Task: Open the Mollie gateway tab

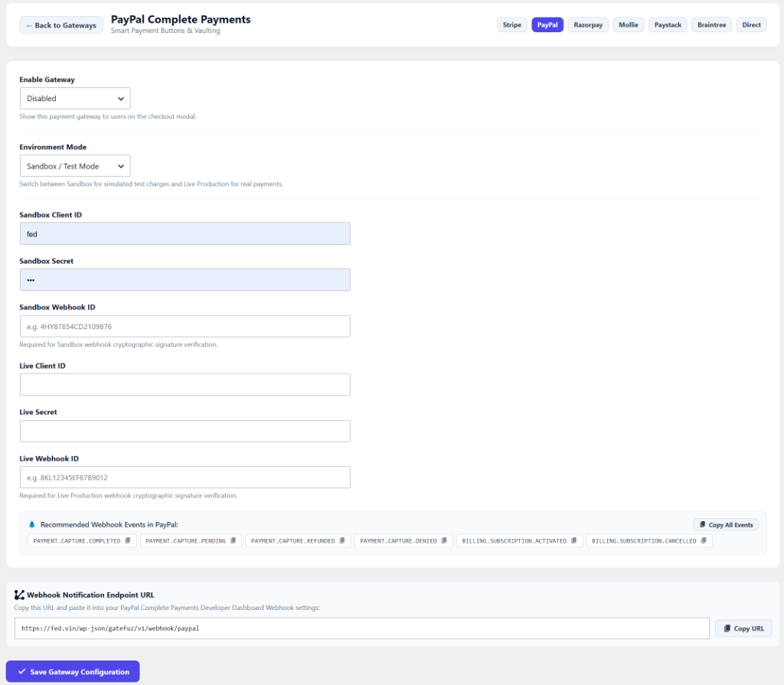Action: pos(629,24)
